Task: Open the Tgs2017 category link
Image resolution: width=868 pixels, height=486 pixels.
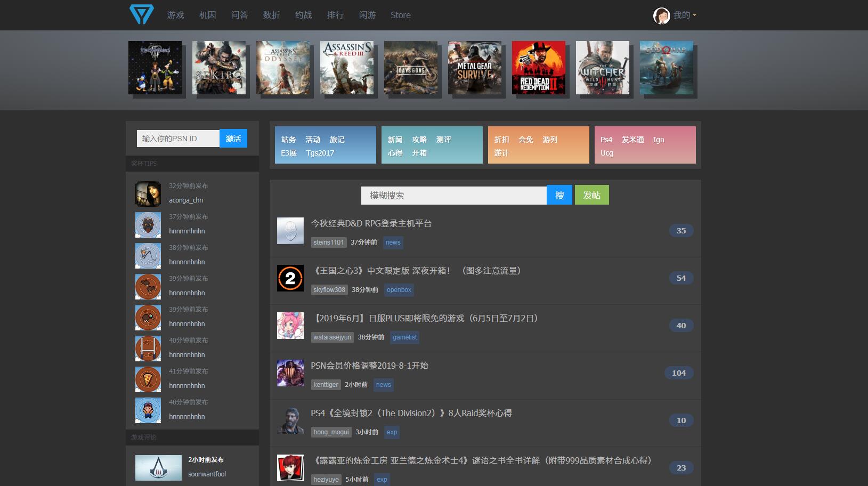Action: coord(320,153)
